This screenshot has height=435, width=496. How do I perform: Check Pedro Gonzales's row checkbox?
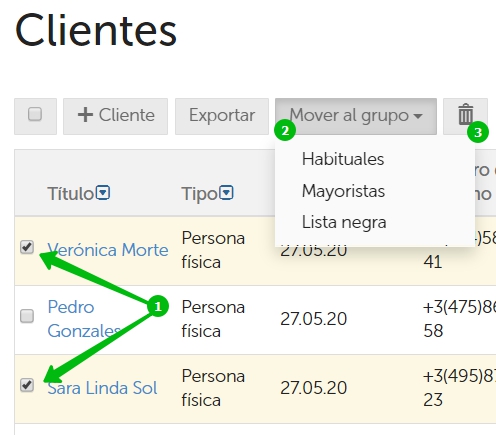27,316
